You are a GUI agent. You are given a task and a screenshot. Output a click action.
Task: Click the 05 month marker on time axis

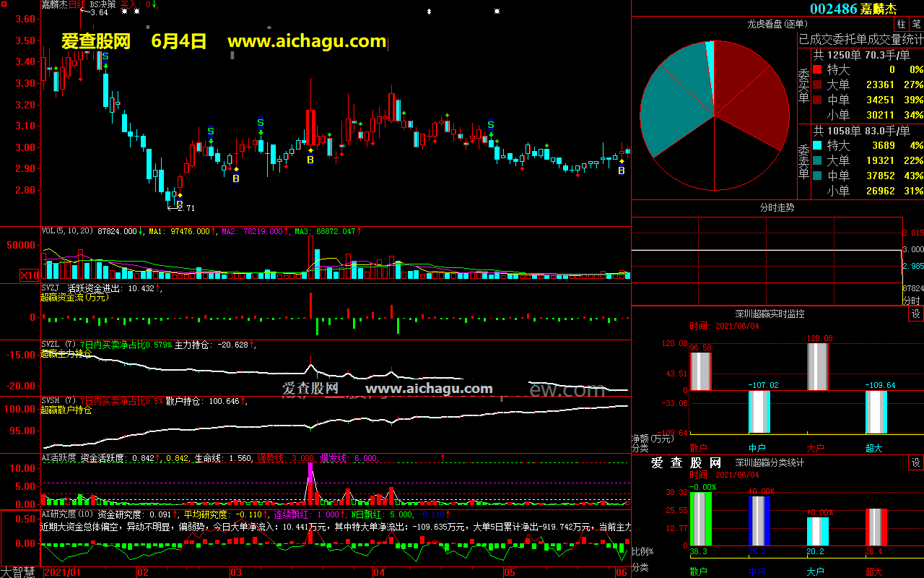click(510, 572)
